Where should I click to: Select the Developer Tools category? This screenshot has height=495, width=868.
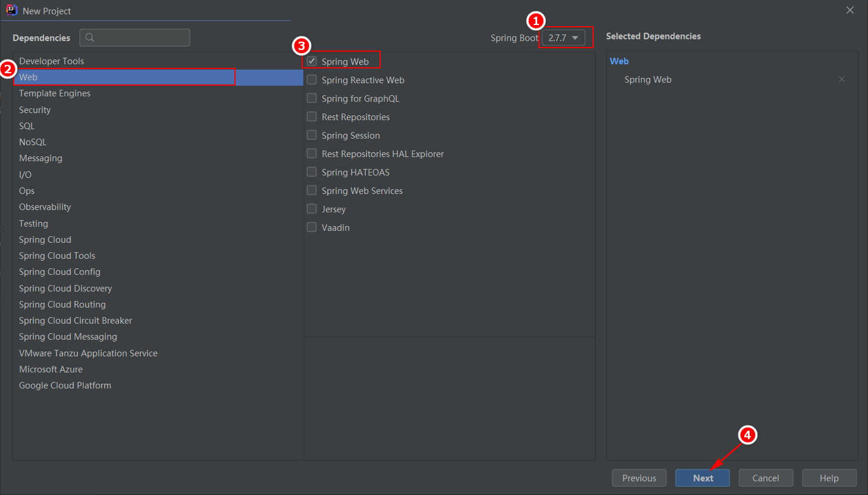pyautogui.click(x=158, y=61)
